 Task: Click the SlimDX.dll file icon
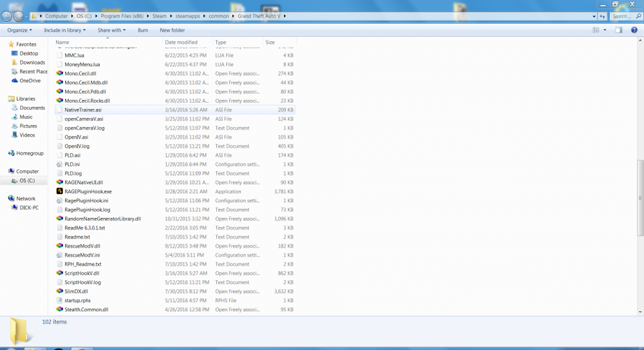pyautogui.click(x=59, y=291)
